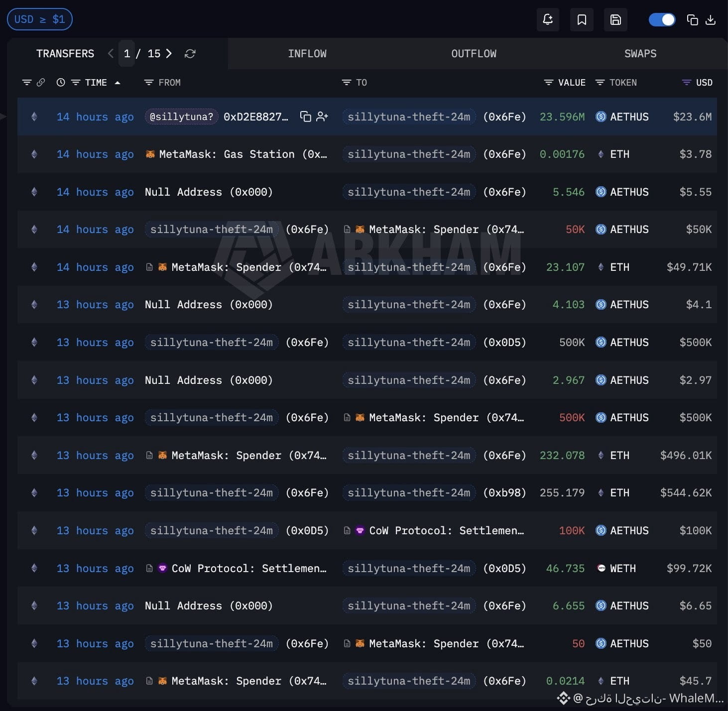The width and height of the screenshot is (728, 711).
Task: Click the AETHUS token in $23.6M row
Action: 622,117
